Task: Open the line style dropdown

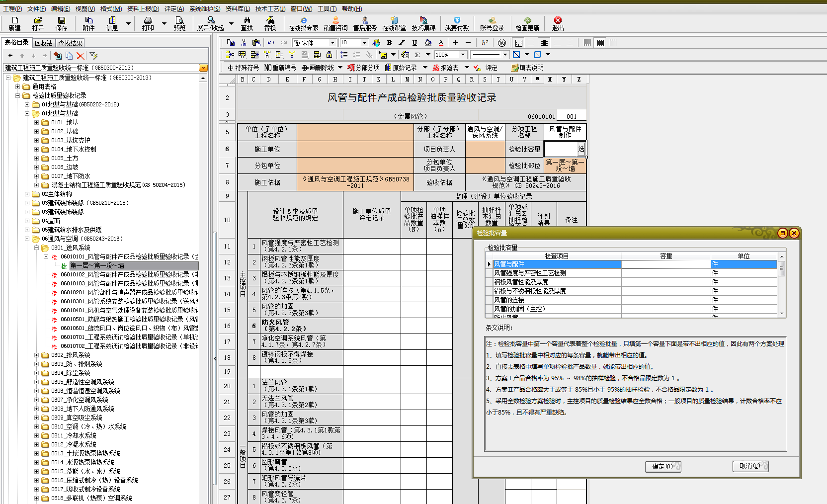Action: coord(505,55)
